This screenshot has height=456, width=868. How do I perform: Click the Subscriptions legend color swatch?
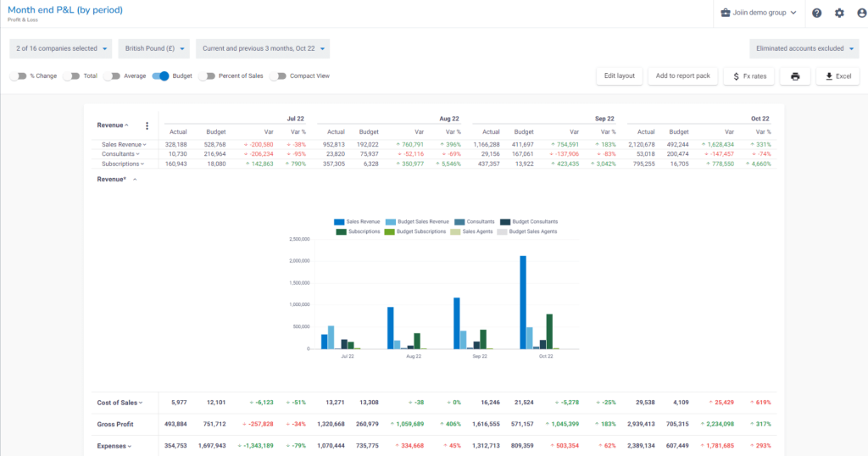pos(341,232)
